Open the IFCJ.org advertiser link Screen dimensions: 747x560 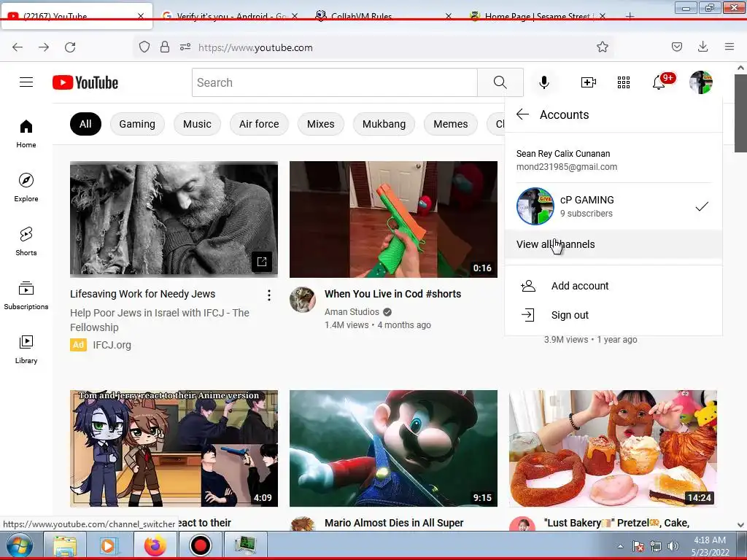click(112, 345)
